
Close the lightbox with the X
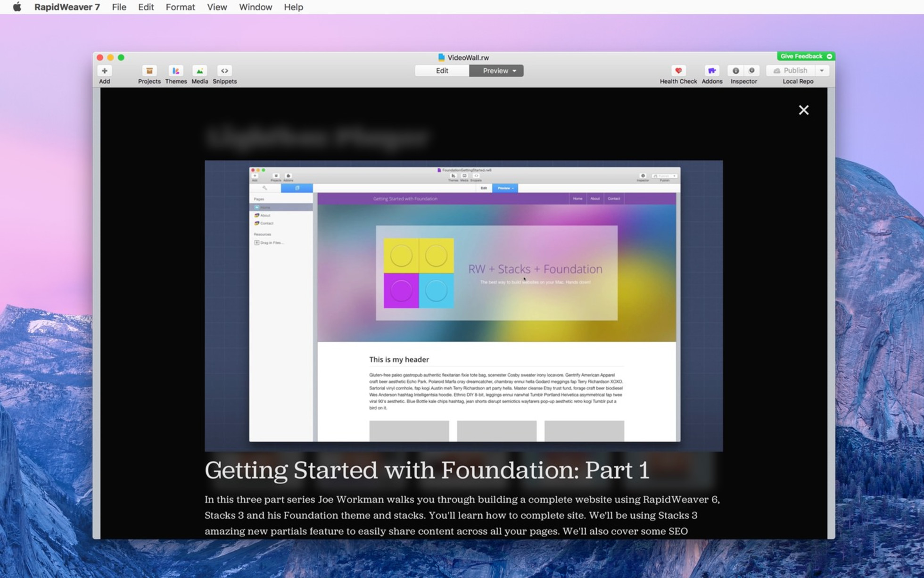coord(803,110)
